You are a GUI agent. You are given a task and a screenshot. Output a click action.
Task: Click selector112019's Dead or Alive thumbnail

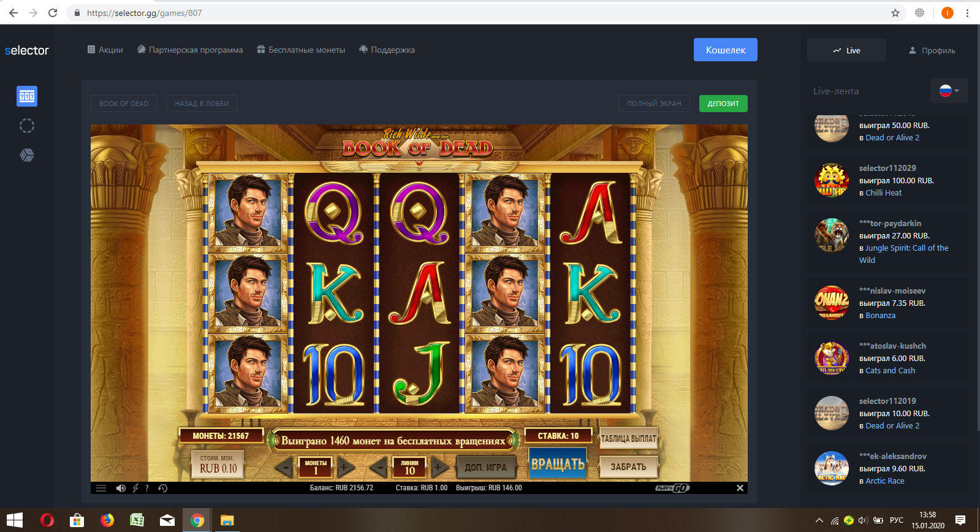click(x=832, y=413)
